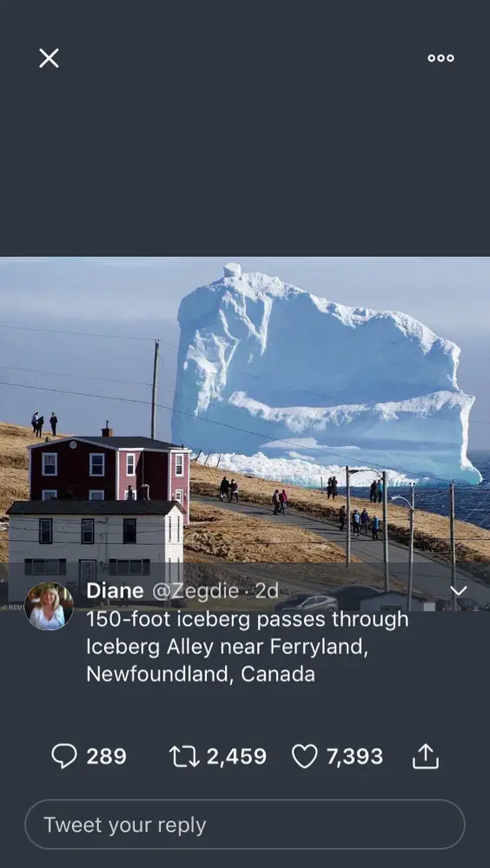Collapse the caption with the down chevron
This screenshot has width=490, height=868.
click(459, 590)
